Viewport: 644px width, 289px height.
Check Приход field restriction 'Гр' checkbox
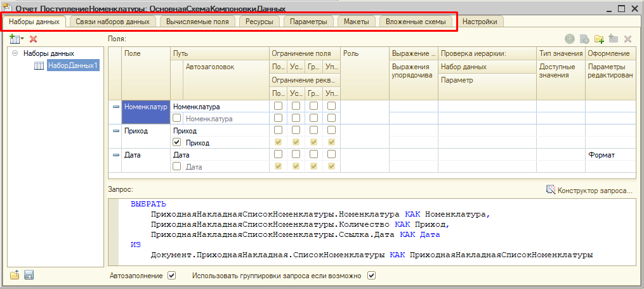click(x=314, y=130)
